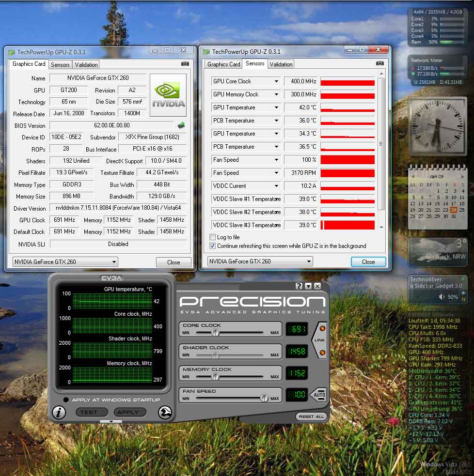Close EVGA Precision with its X button

click(317, 286)
